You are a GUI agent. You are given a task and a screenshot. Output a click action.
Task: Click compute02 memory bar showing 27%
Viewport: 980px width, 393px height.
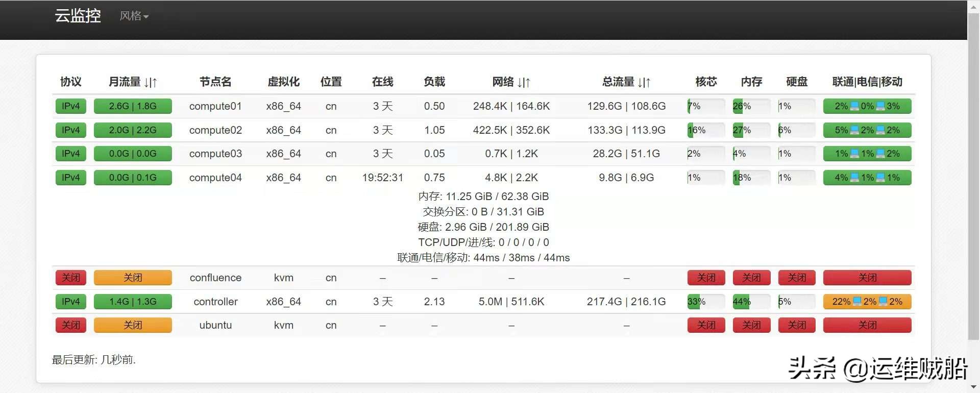pyautogui.click(x=751, y=130)
